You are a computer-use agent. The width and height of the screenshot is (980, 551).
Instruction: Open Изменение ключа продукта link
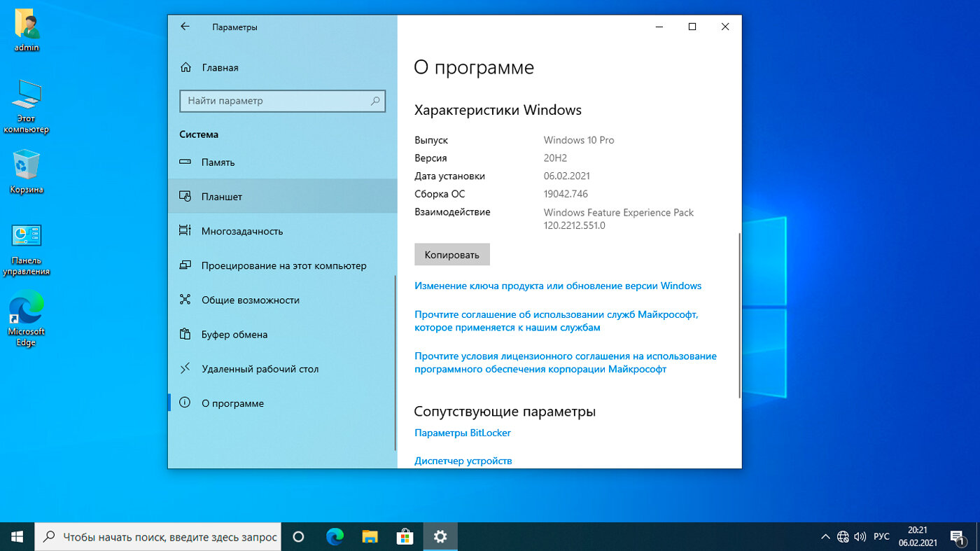(x=558, y=286)
